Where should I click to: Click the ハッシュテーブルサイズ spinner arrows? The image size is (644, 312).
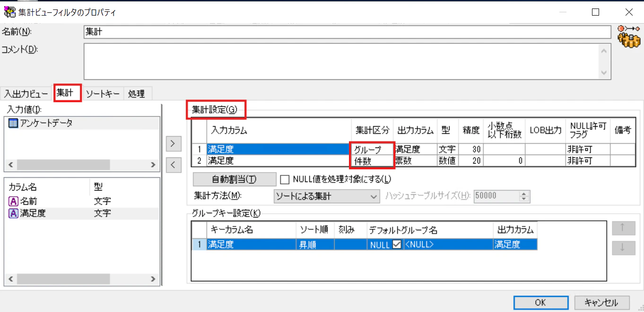524,196
